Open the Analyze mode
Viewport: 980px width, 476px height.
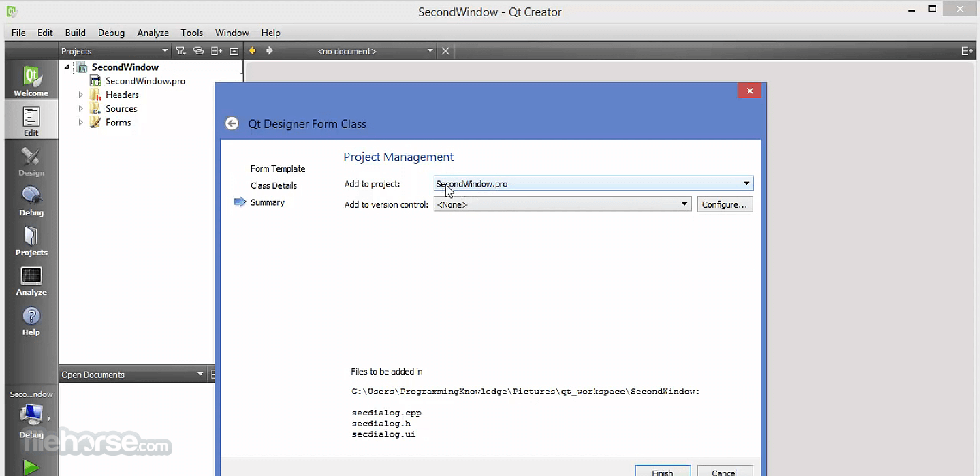click(31, 280)
